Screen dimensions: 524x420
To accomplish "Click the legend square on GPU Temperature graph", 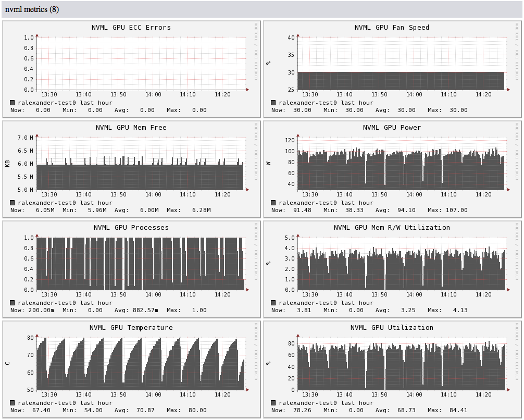I will pos(11,403).
